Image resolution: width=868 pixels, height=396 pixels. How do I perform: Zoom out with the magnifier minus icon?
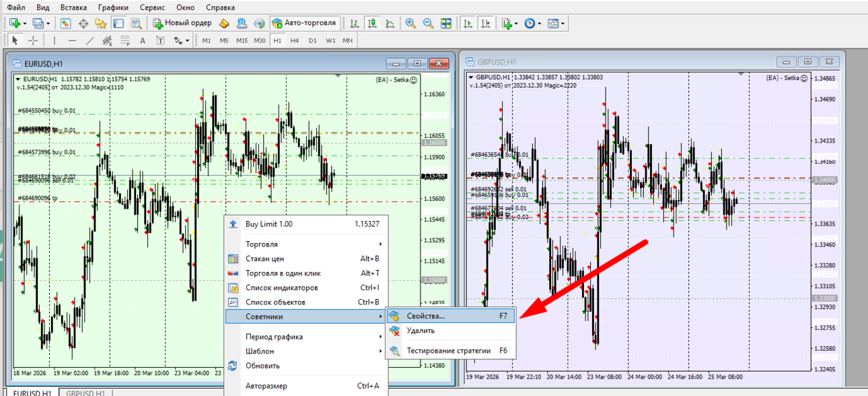428,23
